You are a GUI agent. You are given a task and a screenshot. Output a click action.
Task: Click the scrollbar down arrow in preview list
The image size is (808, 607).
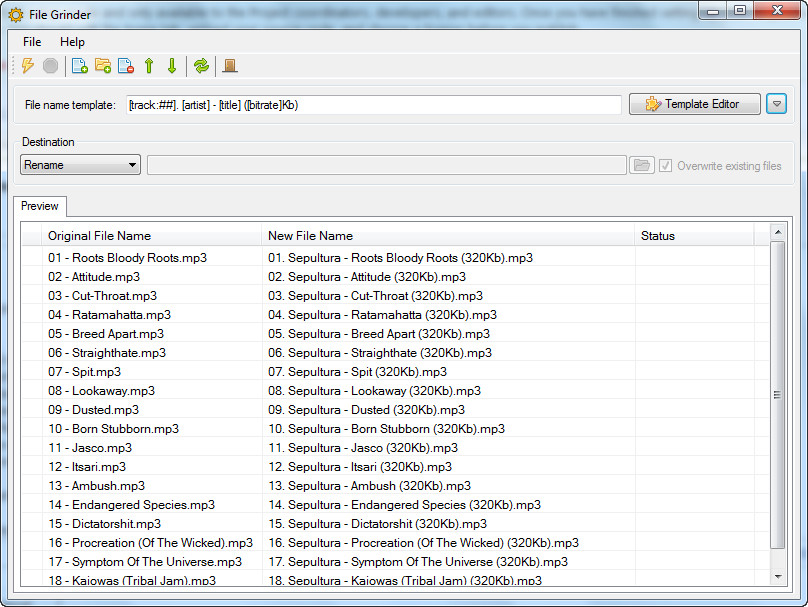[x=778, y=577]
